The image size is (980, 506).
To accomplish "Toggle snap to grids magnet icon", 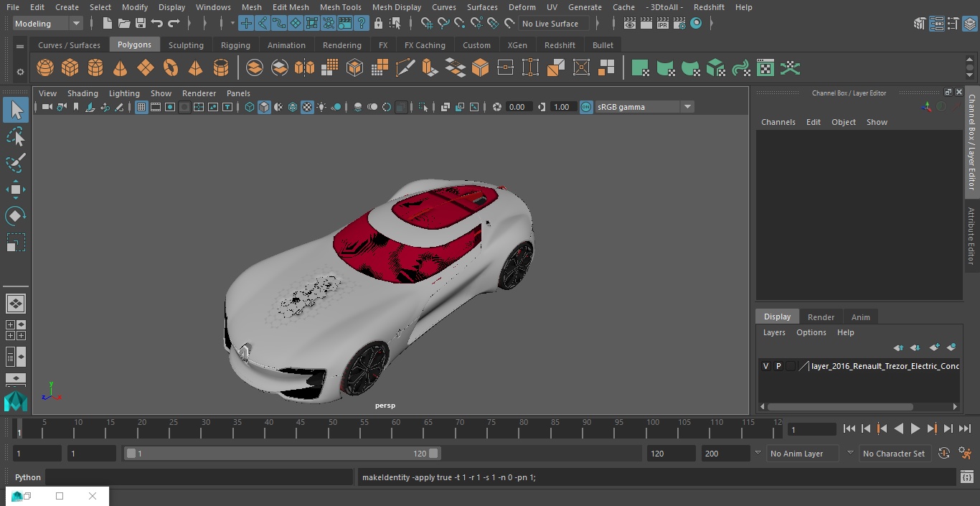I will point(427,24).
